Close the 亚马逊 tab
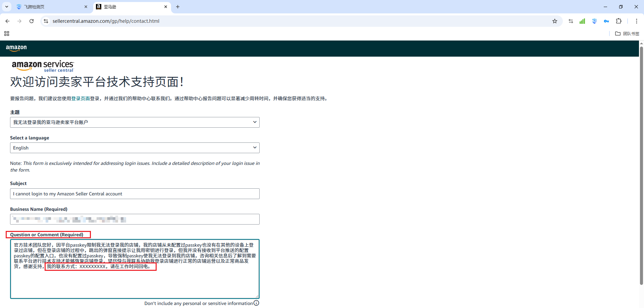The height and width of the screenshot is (308, 644). [166, 7]
